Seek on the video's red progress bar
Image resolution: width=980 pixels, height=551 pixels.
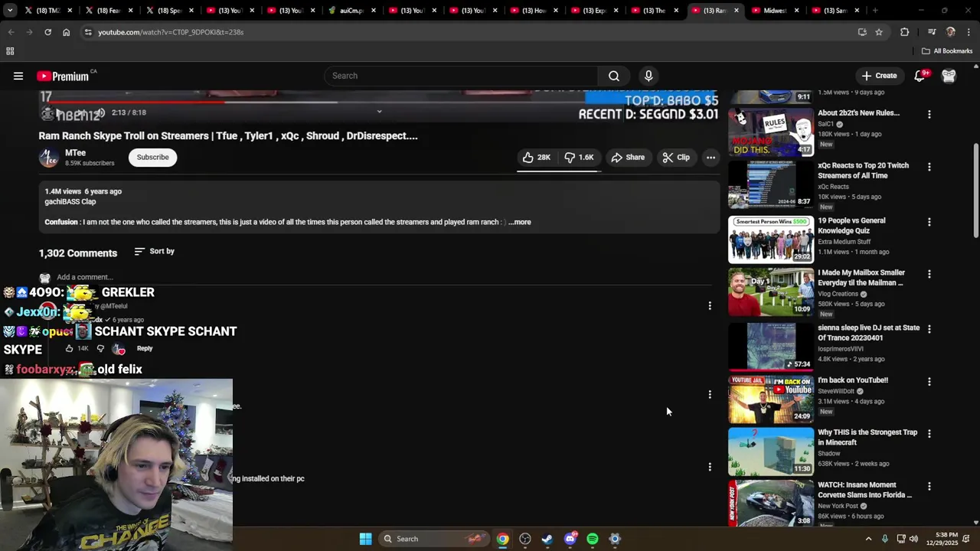click(138, 102)
